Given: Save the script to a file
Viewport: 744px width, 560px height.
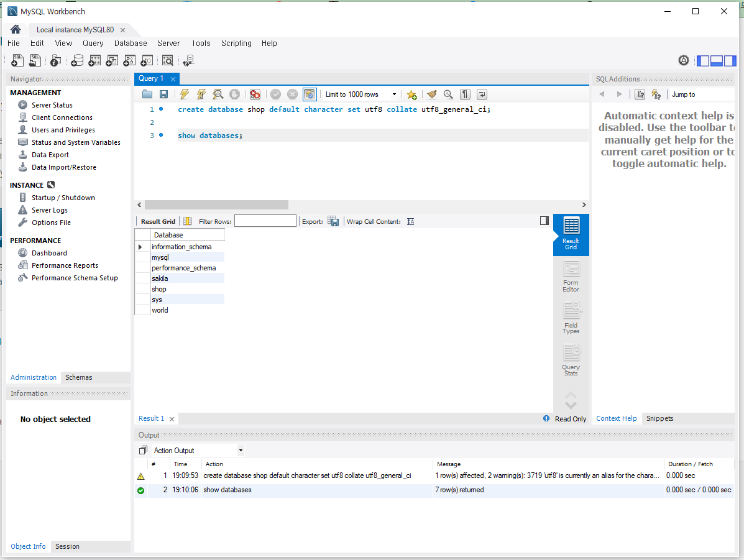Looking at the screenshot, I should pos(163,94).
